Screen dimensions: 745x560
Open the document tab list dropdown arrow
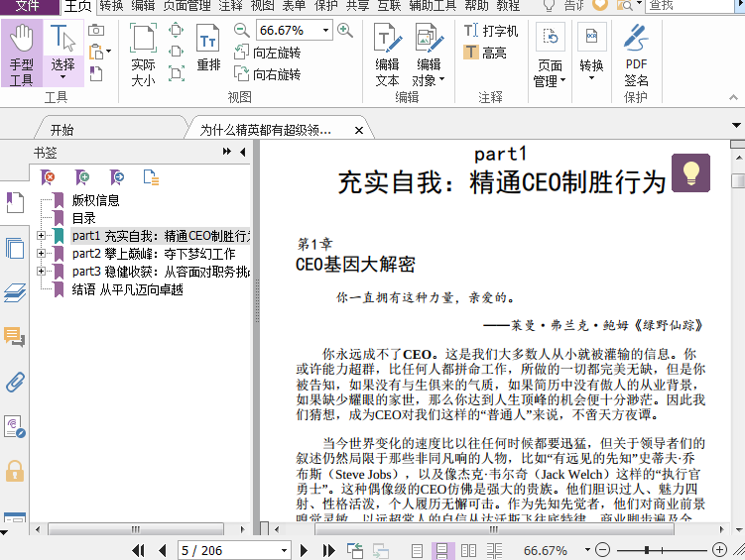click(736, 126)
